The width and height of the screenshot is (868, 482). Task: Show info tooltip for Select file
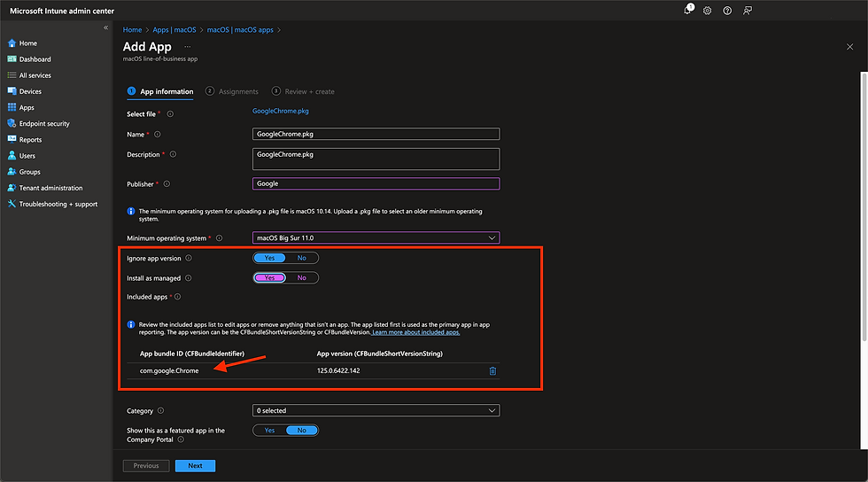(x=170, y=114)
